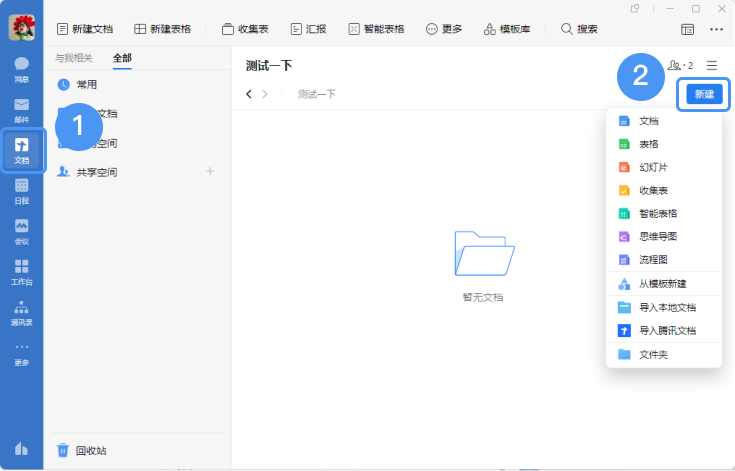Open the members icon showing 2
This screenshot has height=471, width=735.
pos(680,65)
